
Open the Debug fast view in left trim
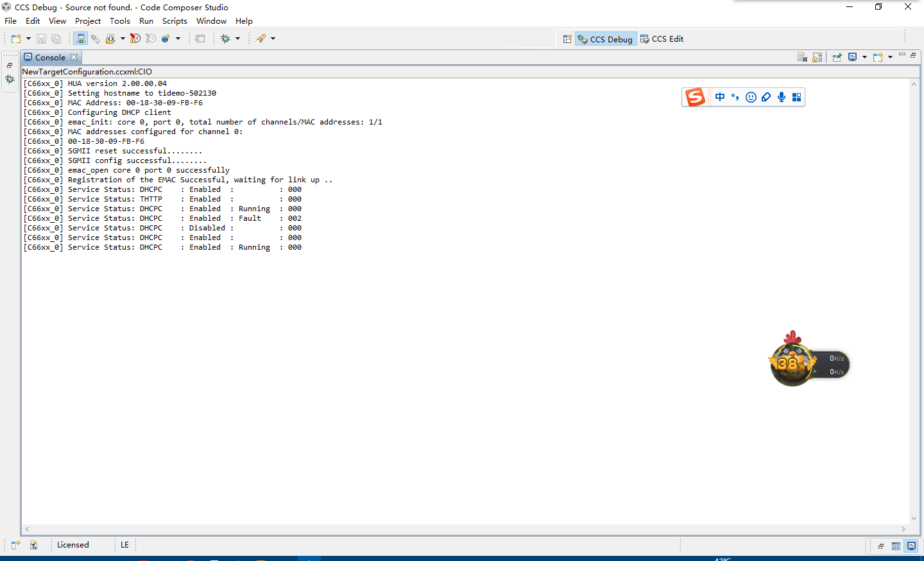(10, 80)
